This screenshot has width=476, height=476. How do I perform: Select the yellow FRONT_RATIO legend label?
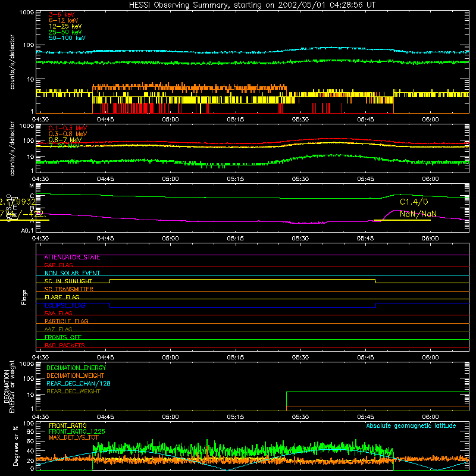(x=68, y=425)
